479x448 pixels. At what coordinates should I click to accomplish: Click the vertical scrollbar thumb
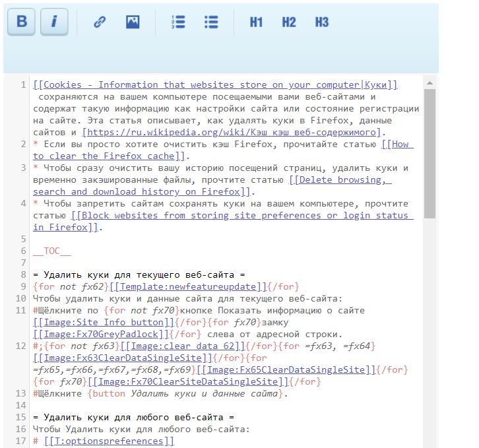(x=430, y=152)
